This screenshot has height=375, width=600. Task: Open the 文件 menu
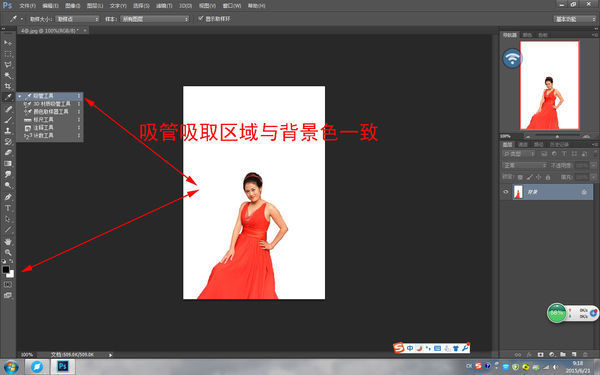[28, 6]
